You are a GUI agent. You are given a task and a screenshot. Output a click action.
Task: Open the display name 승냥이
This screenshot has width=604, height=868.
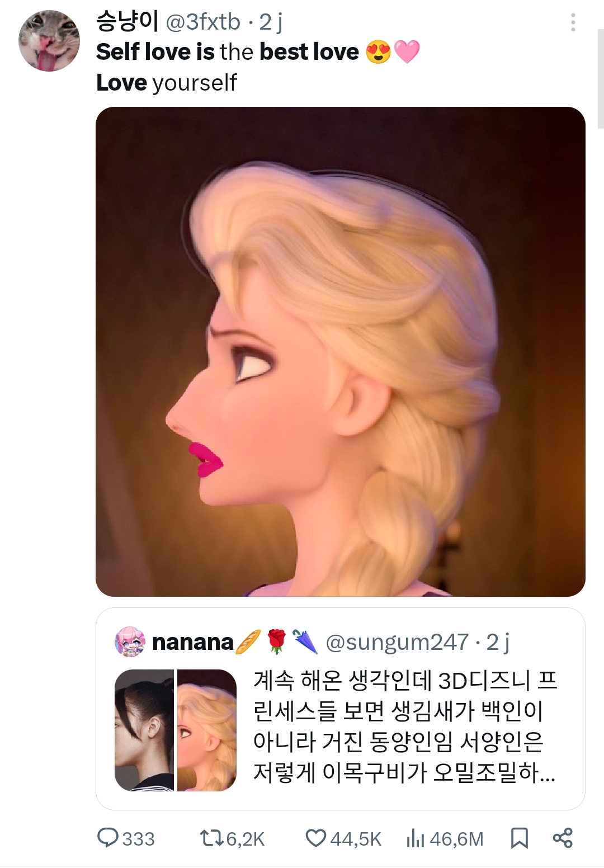[x=128, y=21]
